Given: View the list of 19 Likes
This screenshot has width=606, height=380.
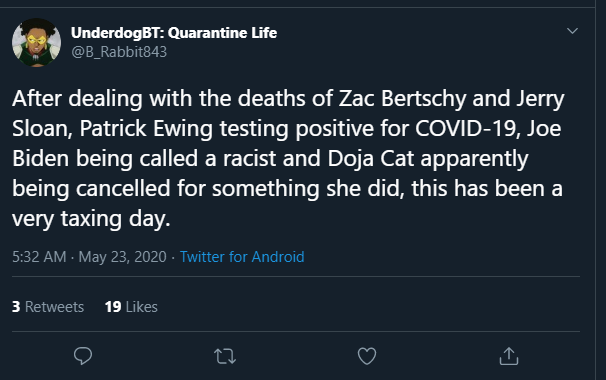Looking at the screenshot, I should tap(131, 307).
